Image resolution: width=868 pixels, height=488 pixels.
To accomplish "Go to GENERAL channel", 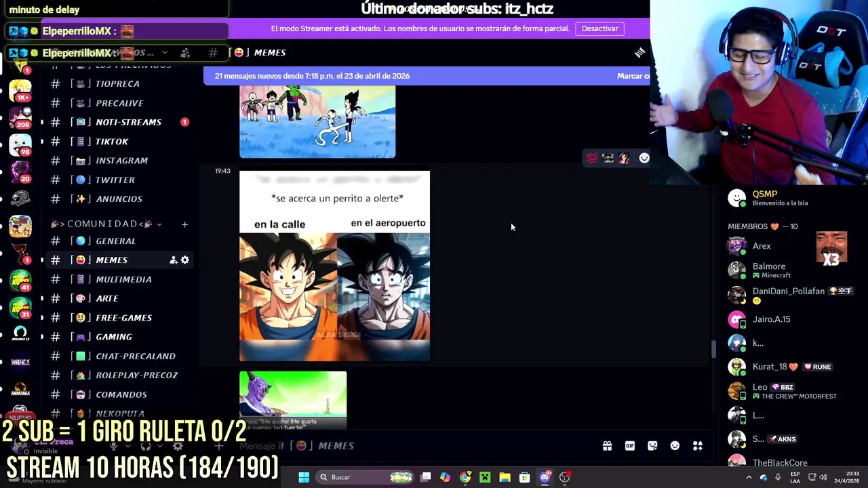I will (119, 241).
